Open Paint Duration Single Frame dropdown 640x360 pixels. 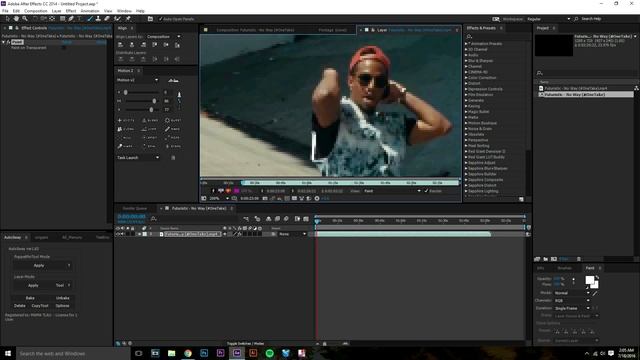[x=572, y=308]
